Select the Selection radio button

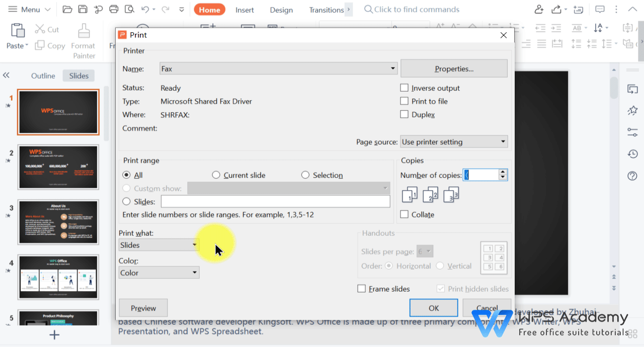(x=305, y=175)
